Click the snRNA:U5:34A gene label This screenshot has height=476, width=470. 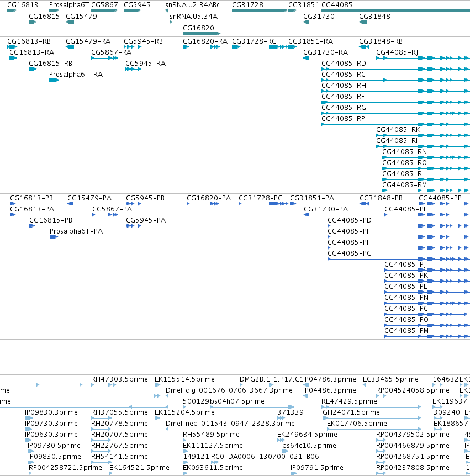[x=193, y=17]
